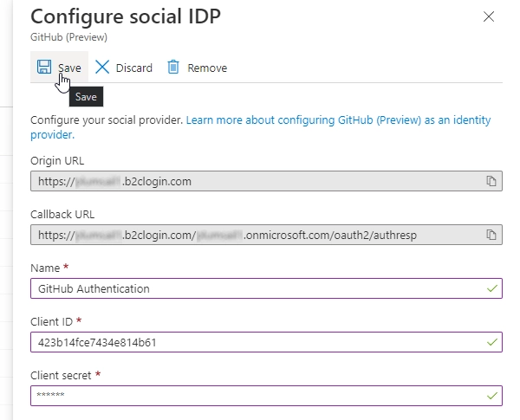The image size is (520, 420).
Task: Click the Callback URL field label
Action: click(x=62, y=215)
